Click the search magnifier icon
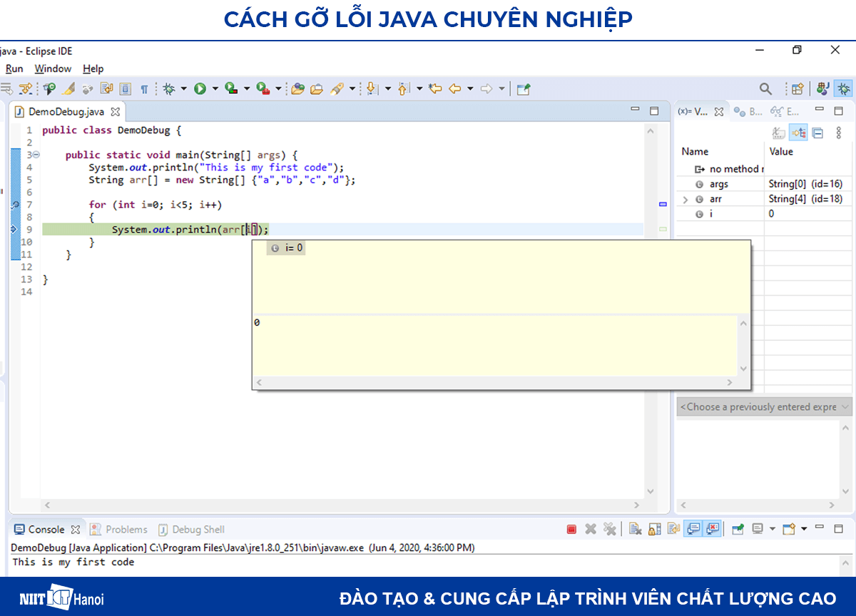Screen dimensions: 856x616 click(765, 88)
